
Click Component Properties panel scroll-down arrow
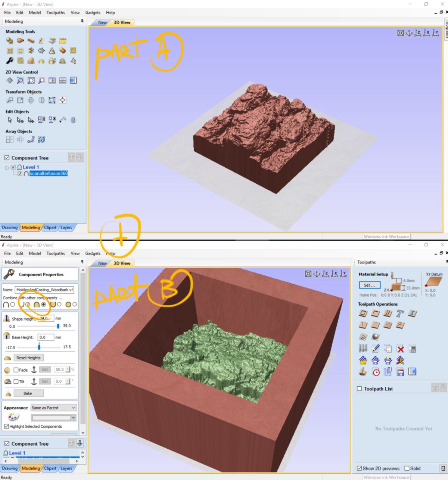pos(83,433)
